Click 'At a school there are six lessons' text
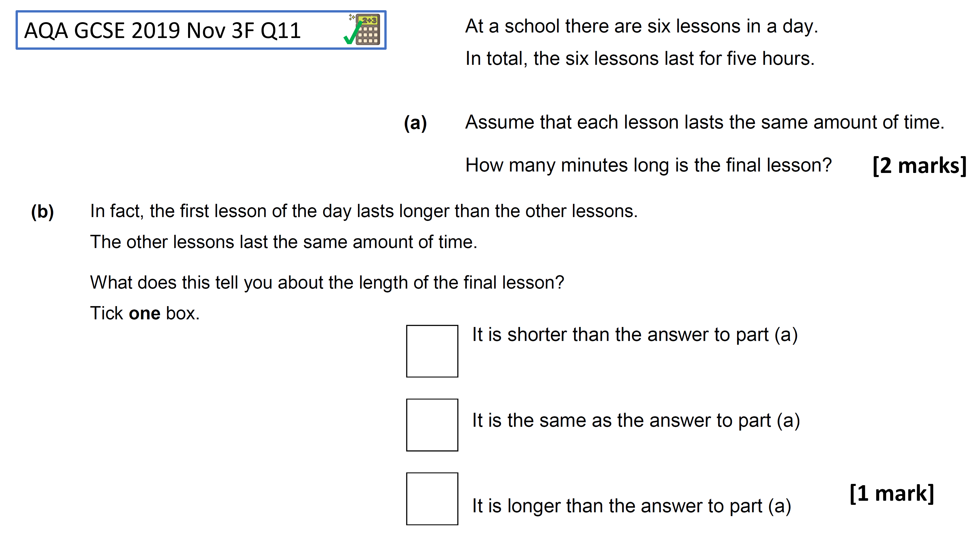The width and height of the screenshot is (980, 551). tap(641, 27)
